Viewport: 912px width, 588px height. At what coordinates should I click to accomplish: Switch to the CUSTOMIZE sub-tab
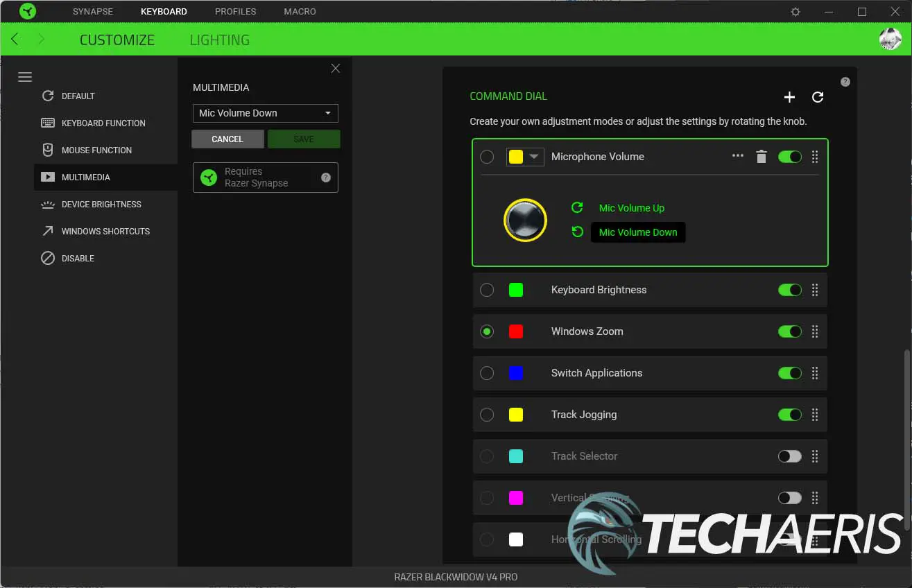tap(117, 40)
